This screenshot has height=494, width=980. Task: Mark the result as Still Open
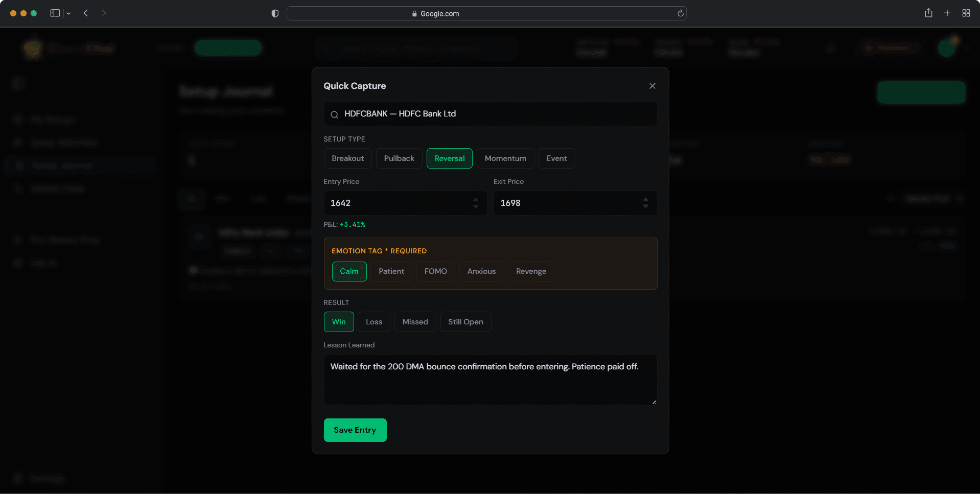(x=465, y=322)
